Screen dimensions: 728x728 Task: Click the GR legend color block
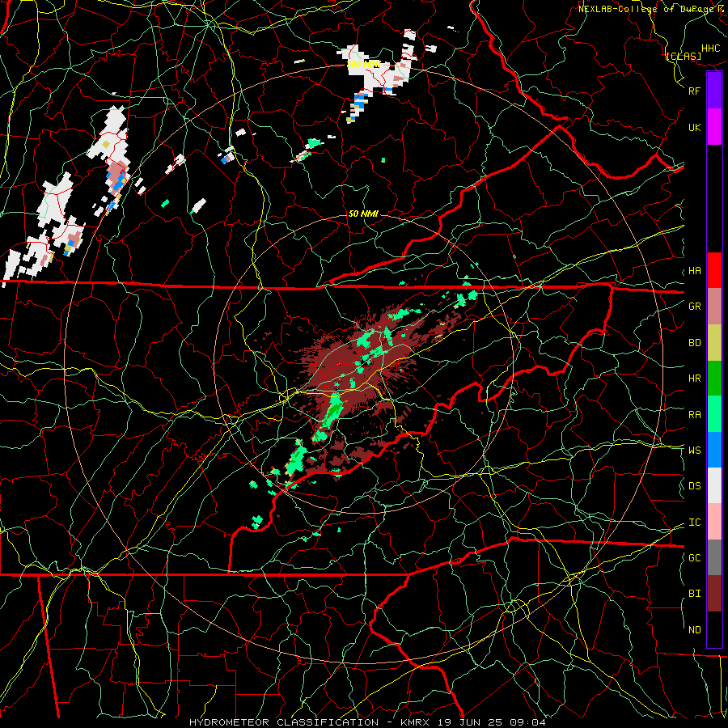pos(714,307)
